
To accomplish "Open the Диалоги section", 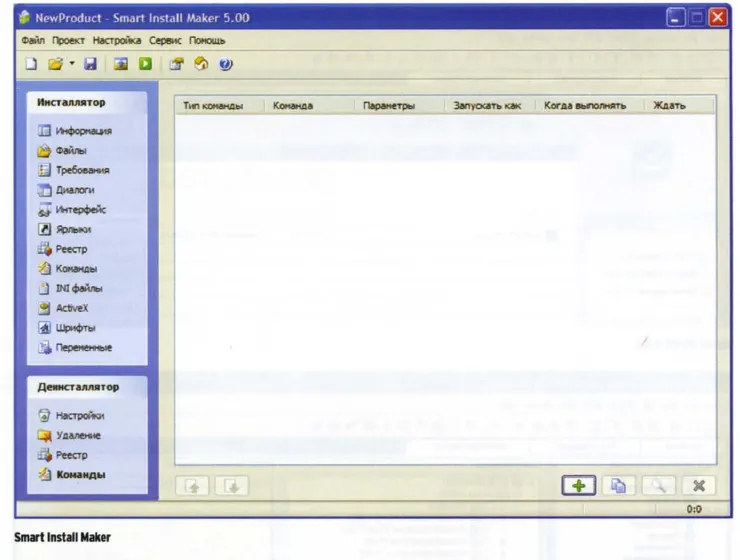I will click(75, 190).
